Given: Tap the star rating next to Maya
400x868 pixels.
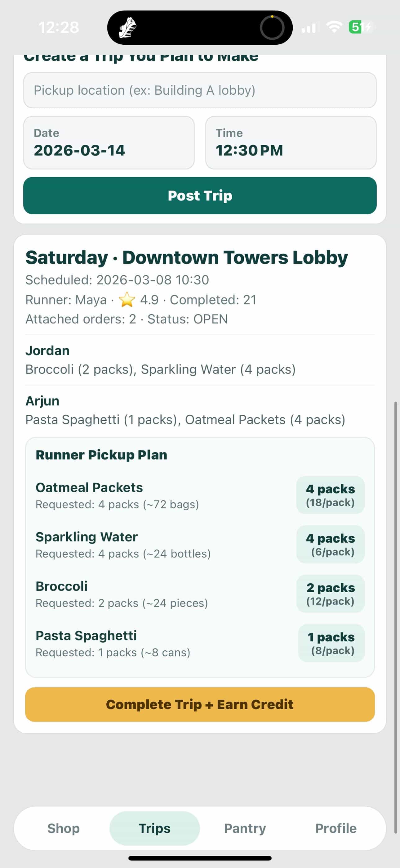Looking at the screenshot, I should coord(127,300).
